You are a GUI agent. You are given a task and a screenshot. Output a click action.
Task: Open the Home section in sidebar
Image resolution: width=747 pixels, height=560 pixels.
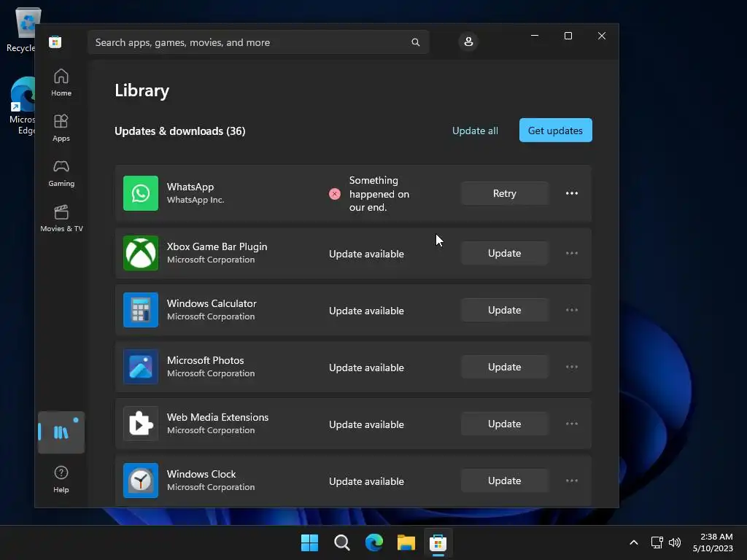(61, 83)
